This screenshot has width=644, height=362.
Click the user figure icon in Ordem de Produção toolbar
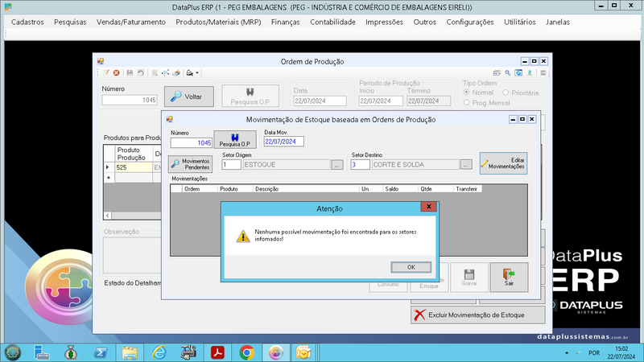[530, 72]
